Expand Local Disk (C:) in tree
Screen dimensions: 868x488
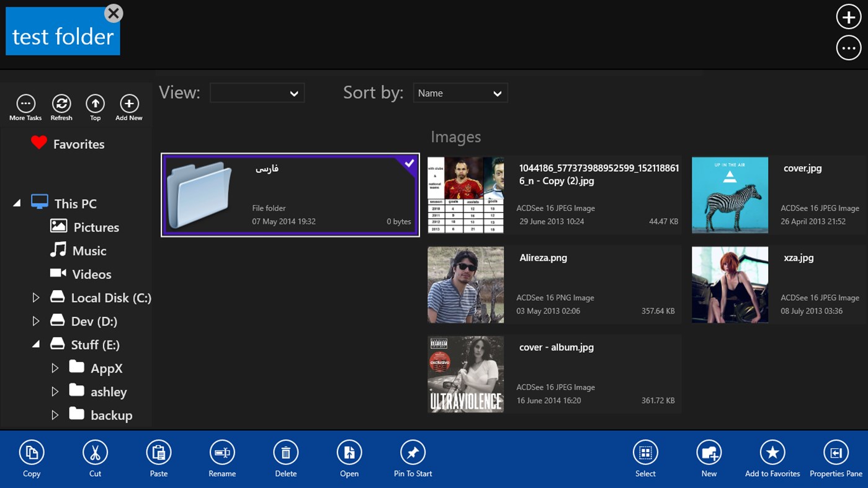(x=37, y=297)
